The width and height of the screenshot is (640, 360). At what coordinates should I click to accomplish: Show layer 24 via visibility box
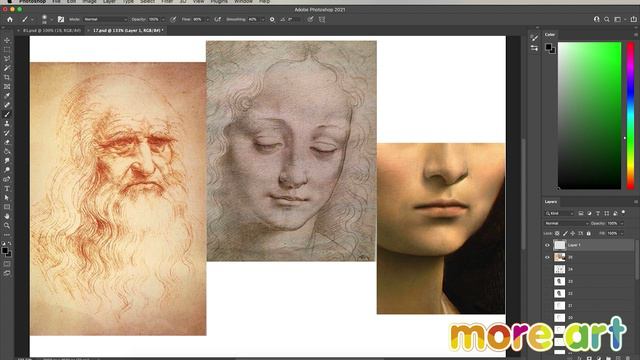[x=547, y=269]
